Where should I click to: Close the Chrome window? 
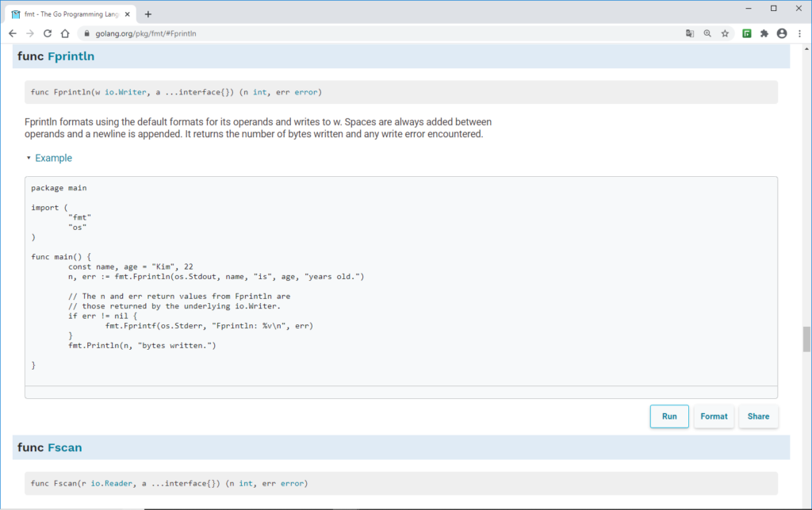tap(799, 8)
